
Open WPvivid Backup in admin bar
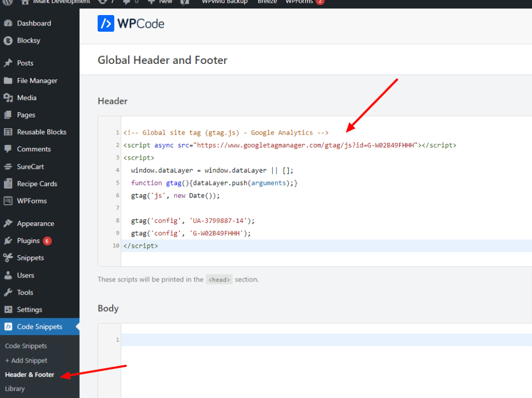(x=224, y=2)
